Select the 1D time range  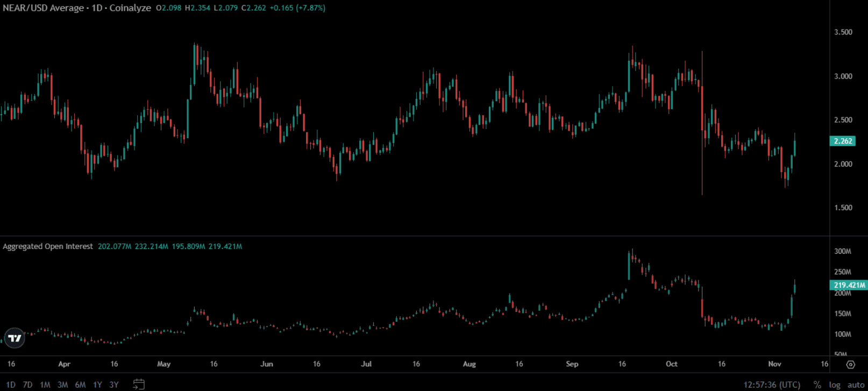point(11,385)
